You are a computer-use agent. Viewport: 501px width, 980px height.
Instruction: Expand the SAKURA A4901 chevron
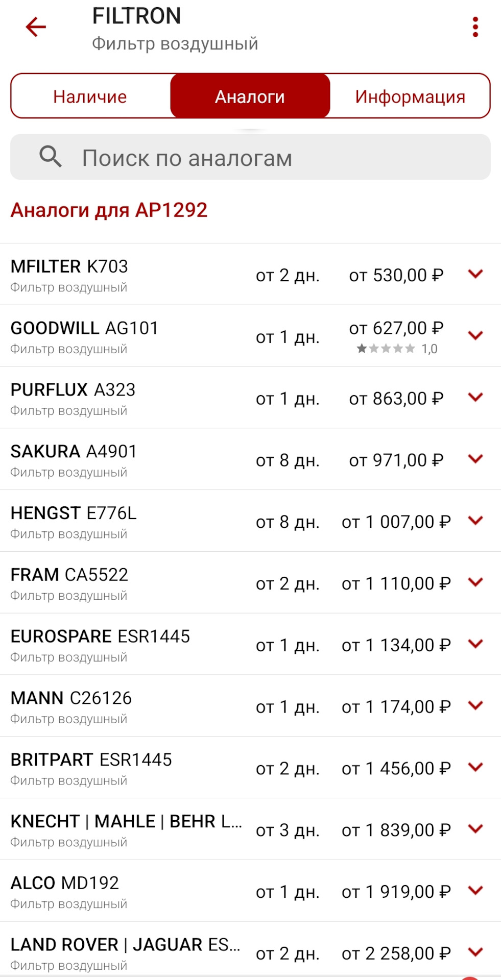tap(475, 459)
